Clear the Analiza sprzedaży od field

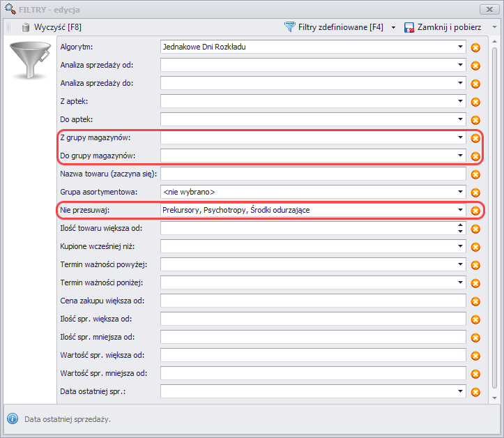pos(475,66)
